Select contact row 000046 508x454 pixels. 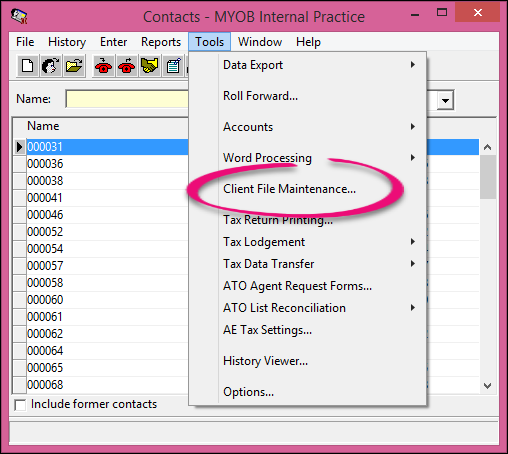107,215
